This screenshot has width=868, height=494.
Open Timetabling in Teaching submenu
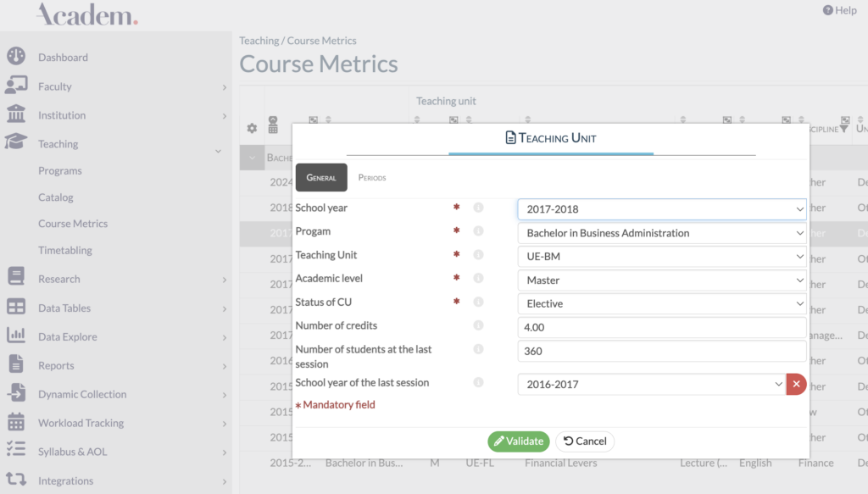65,250
